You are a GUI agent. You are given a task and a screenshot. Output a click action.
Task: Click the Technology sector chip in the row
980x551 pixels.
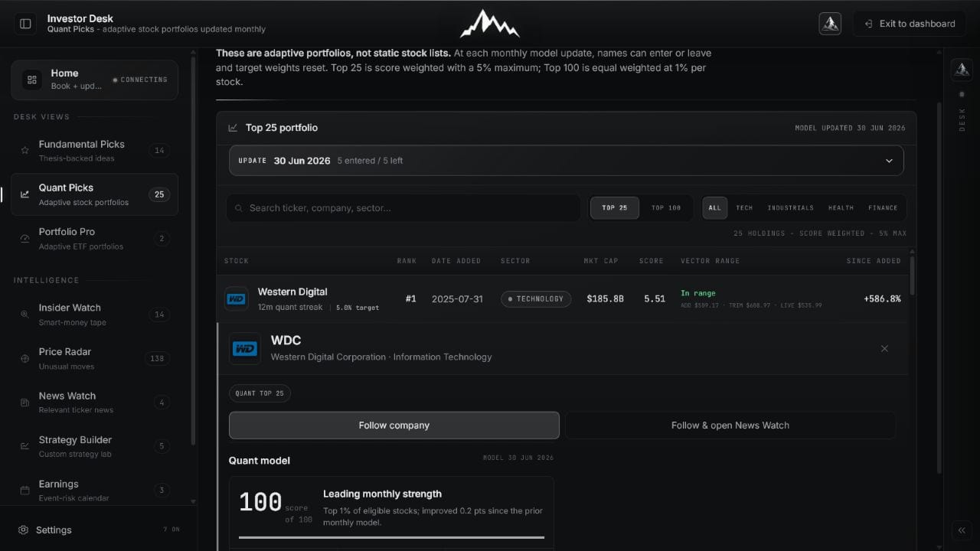(536, 299)
